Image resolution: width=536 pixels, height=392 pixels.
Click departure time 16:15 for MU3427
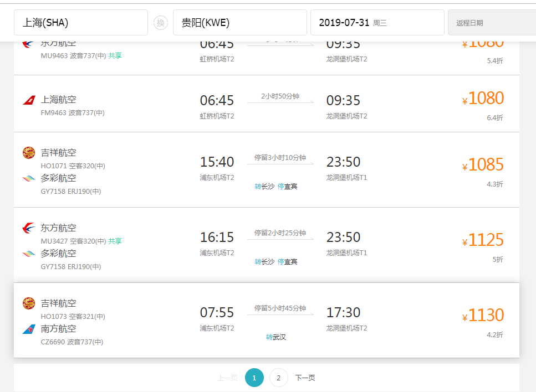pos(217,238)
